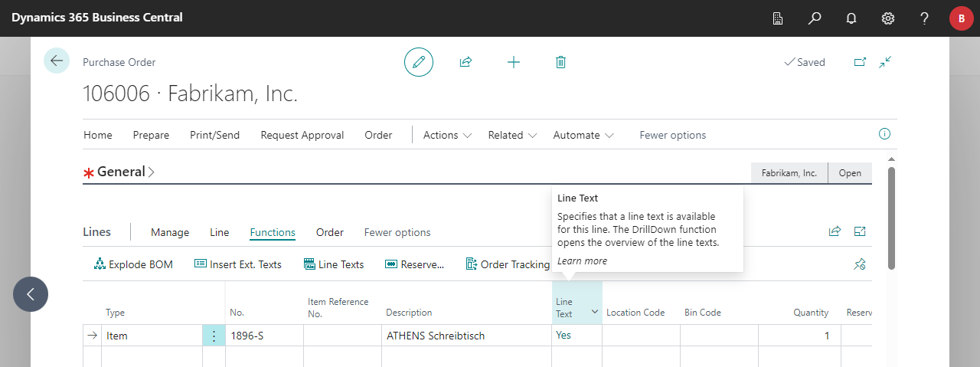980x367 pixels.
Task: Open the notifications bell
Action: coord(851,18)
